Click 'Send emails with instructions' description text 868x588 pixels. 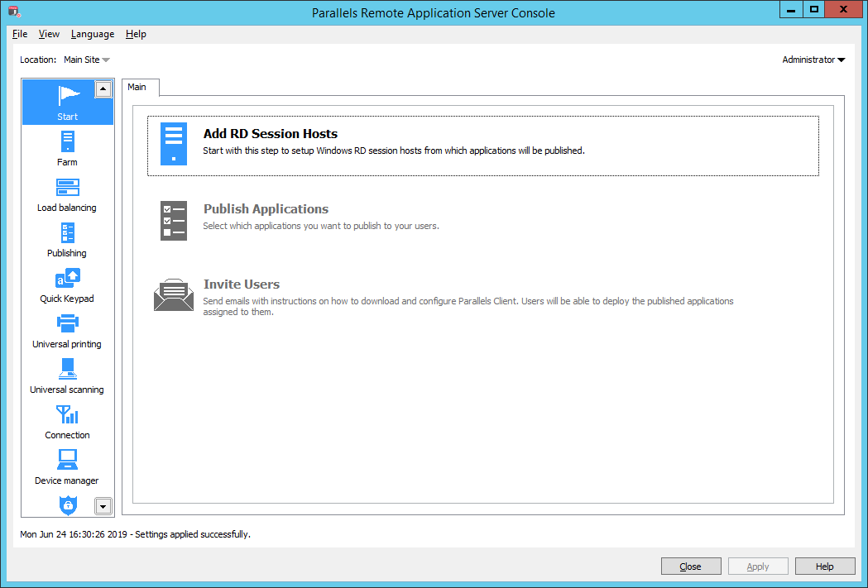[x=468, y=307]
